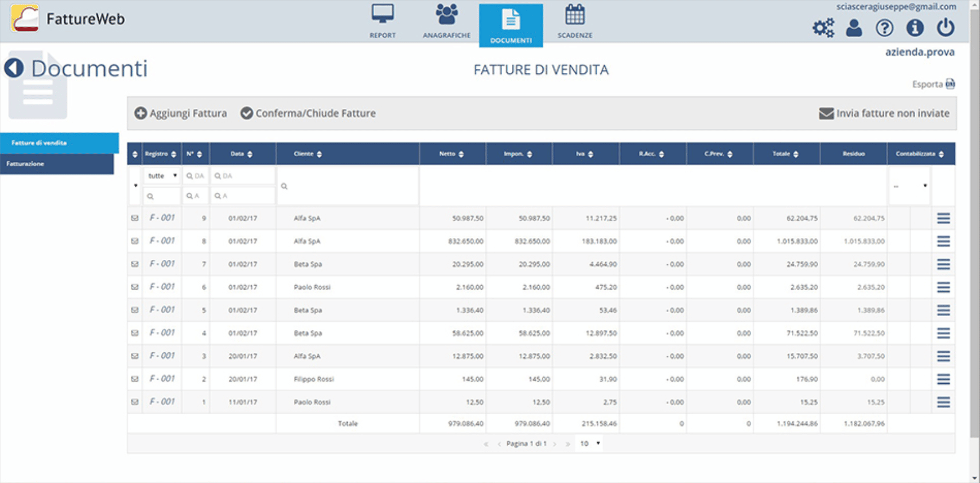Open the help question mark icon
The image size is (980, 483).
pyautogui.click(x=884, y=28)
